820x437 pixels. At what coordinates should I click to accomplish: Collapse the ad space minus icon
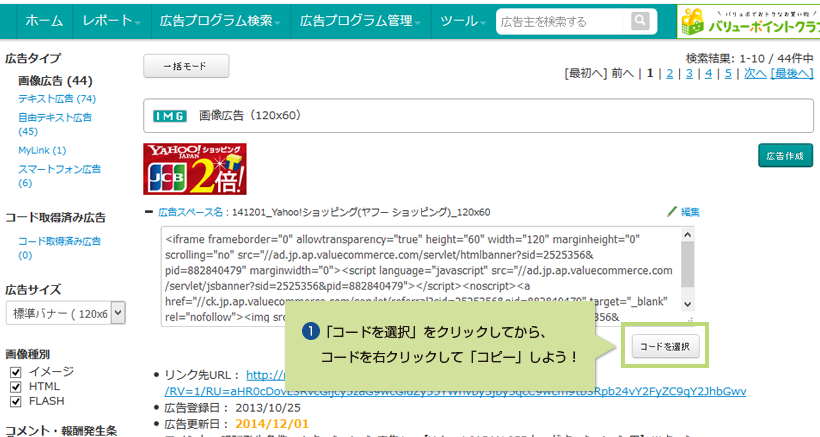pos(149,212)
